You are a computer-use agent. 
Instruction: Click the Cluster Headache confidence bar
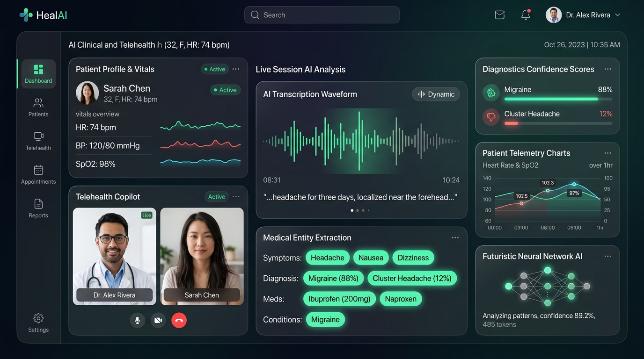coord(558,123)
